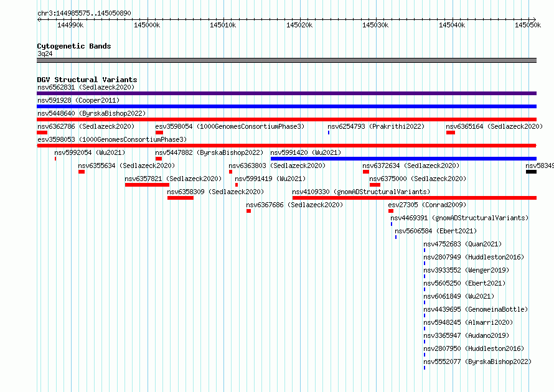This screenshot has height=392, width=554.
Task: Click red bar under nsv6375000
Action: click(x=375, y=185)
